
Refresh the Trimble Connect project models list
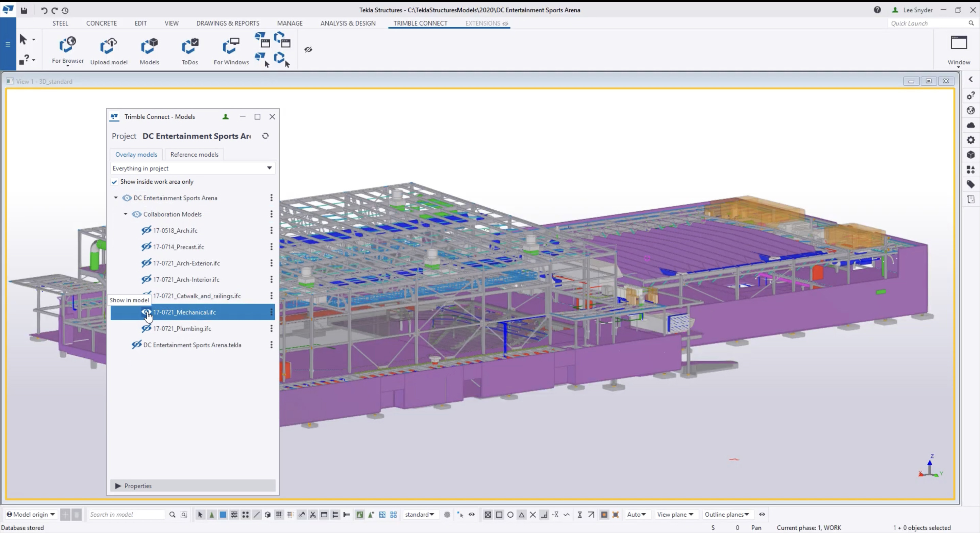click(265, 136)
